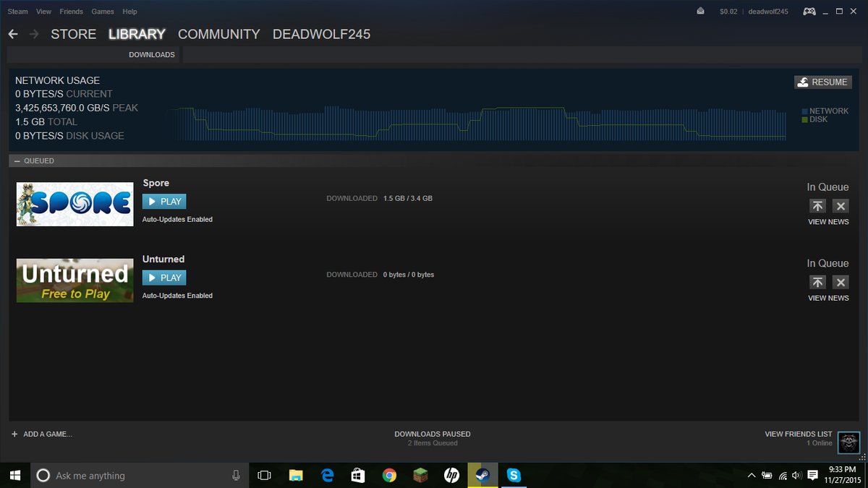Open the Games menu
This screenshot has width=868, height=488.
pos(103,12)
